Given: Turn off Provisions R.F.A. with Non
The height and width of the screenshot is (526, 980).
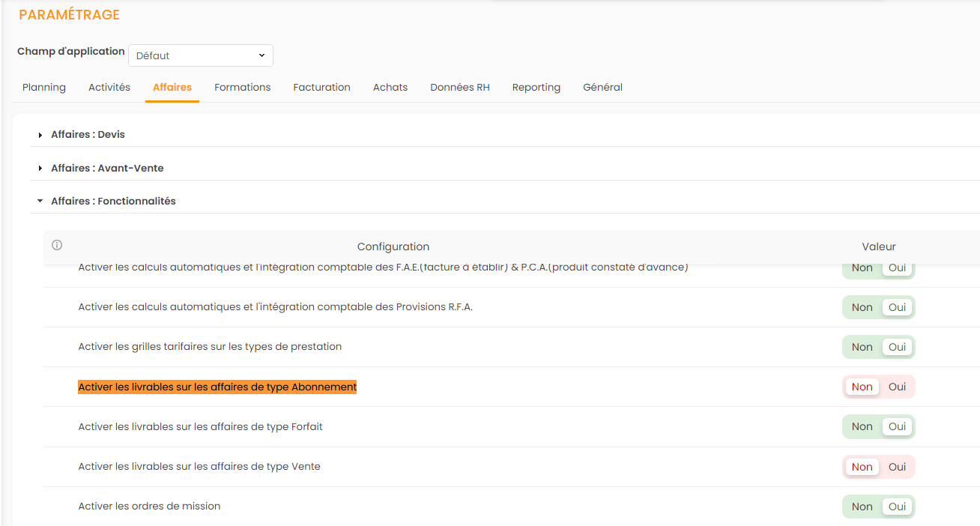Looking at the screenshot, I should (x=862, y=307).
